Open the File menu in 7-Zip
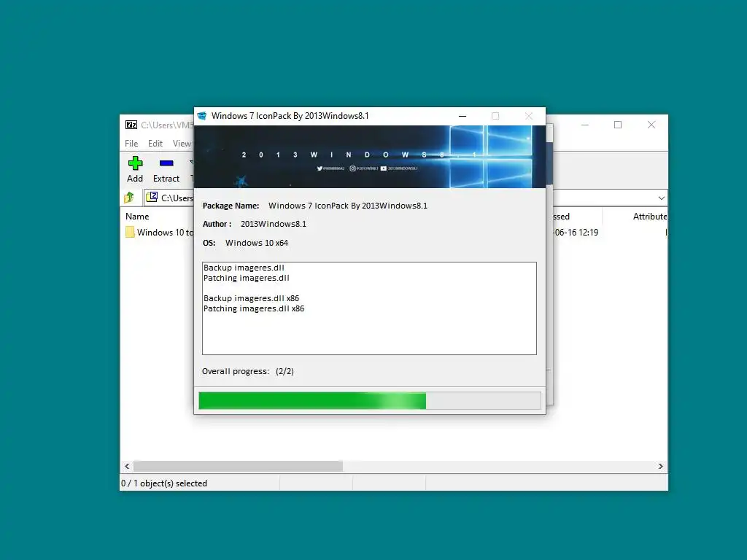This screenshot has width=747, height=560. [x=131, y=144]
